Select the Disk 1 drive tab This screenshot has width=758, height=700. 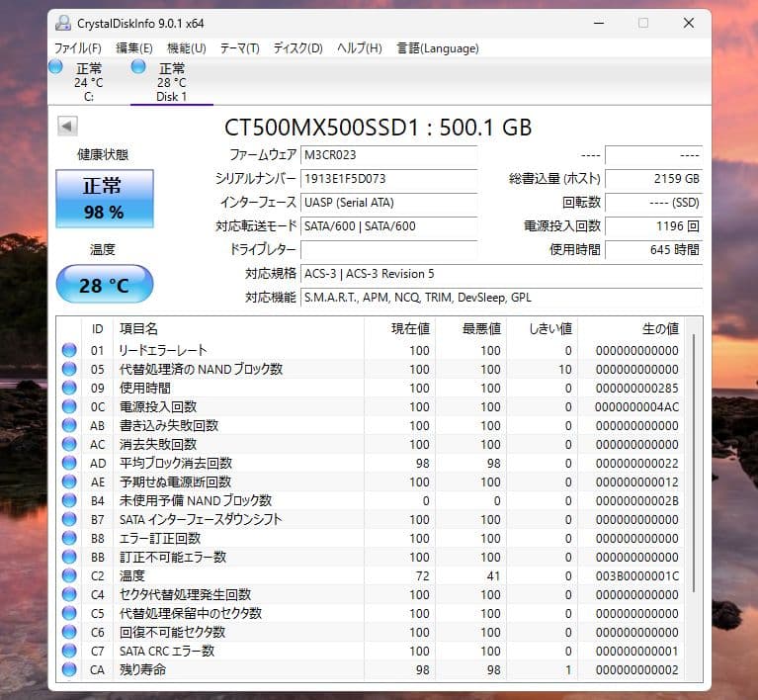171,82
